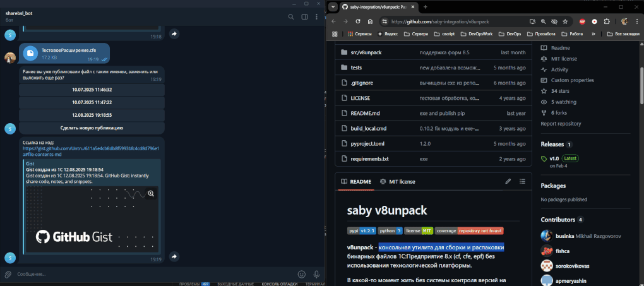Attach a file using the paperclip icon
The height and width of the screenshot is (286, 644).
(x=8, y=274)
